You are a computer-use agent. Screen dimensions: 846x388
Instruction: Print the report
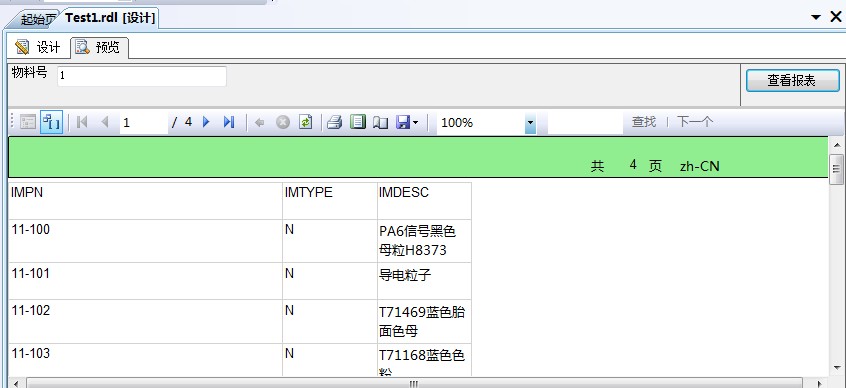pyautogui.click(x=335, y=122)
